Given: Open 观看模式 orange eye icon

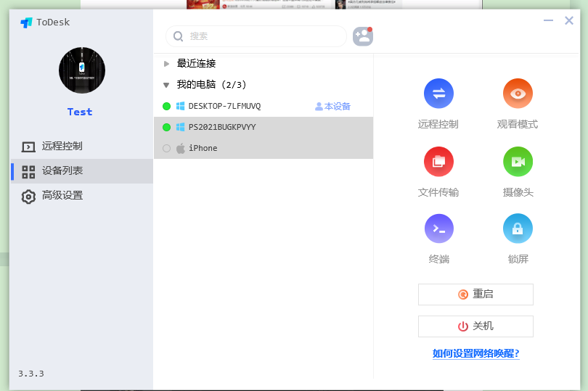Looking at the screenshot, I should [x=518, y=94].
